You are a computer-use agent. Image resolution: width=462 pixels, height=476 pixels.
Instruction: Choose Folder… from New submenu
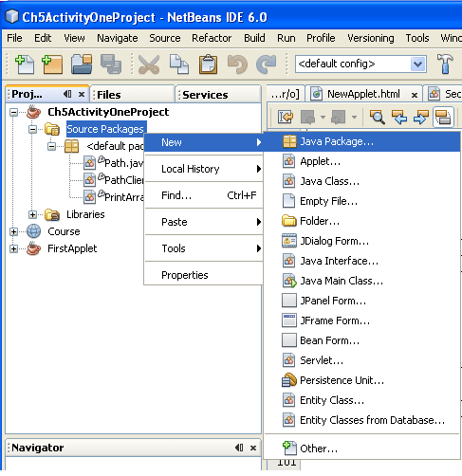tap(361, 221)
